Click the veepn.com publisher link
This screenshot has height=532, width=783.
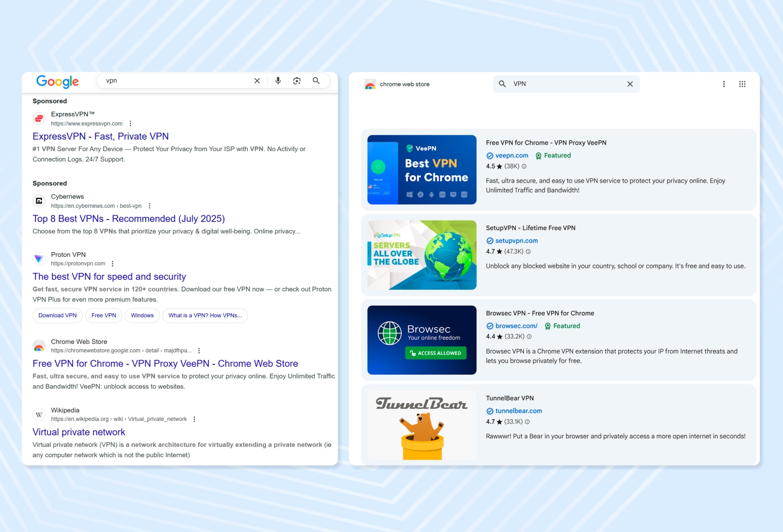[x=512, y=155]
